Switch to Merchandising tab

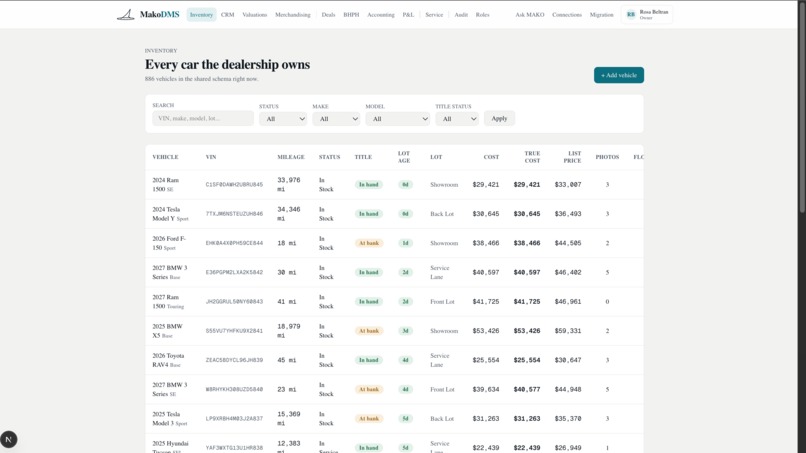(x=293, y=15)
